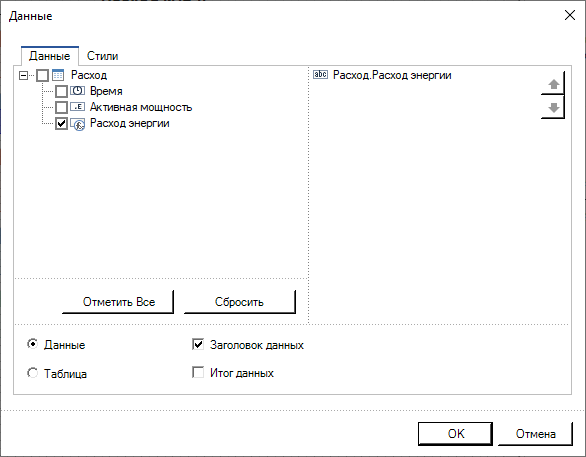This screenshot has width=586, height=457.
Task: Disable the Заголовок данных checkbox
Action: (198, 344)
